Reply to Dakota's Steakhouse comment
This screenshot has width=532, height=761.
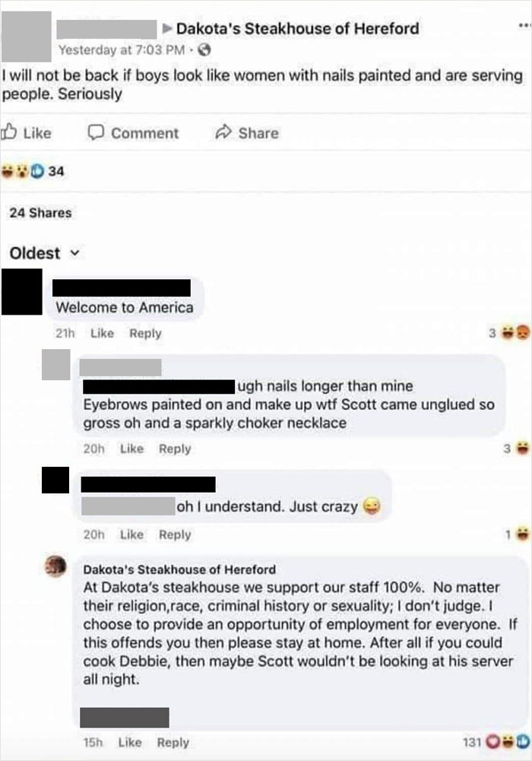(x=173, y=743)
